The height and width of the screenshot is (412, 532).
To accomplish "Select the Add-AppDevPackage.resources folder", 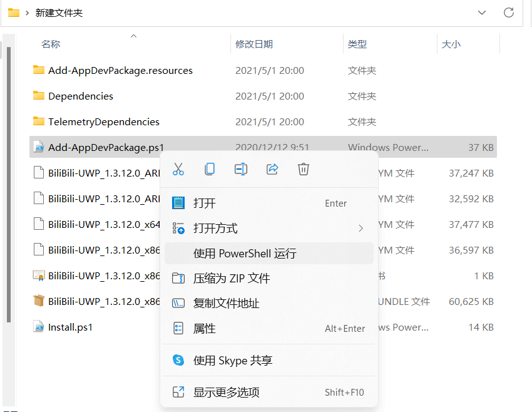I will tap(120, 71).
